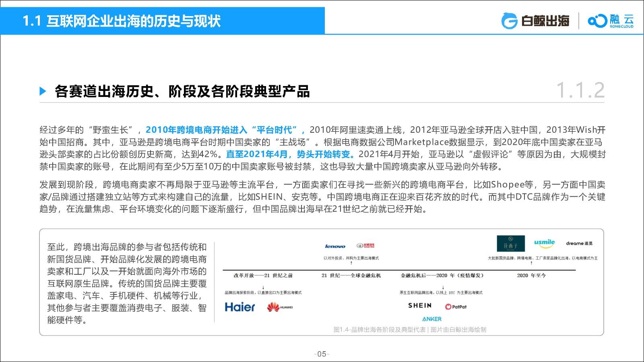Select the blue Haier logo
This screenshot has height=362, width=644.
(240, 307)
